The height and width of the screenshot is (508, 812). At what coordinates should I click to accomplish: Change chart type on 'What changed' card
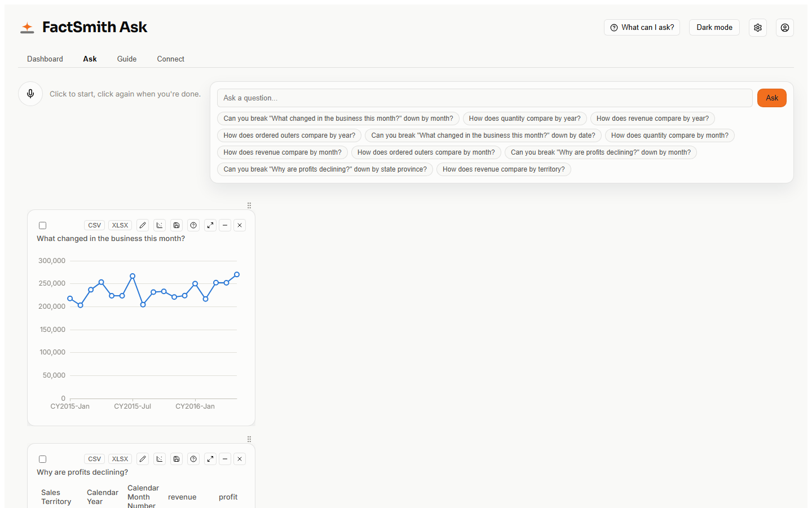[x=160, y=225]
